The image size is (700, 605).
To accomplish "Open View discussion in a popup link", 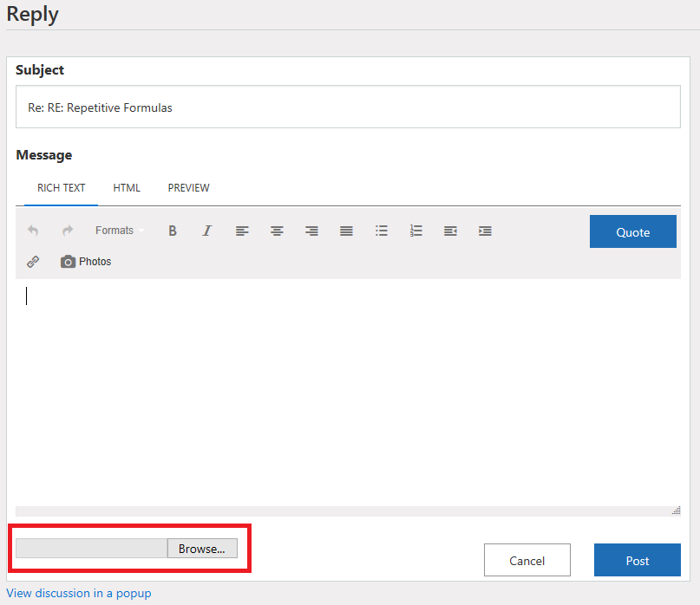I will (79, 594).
